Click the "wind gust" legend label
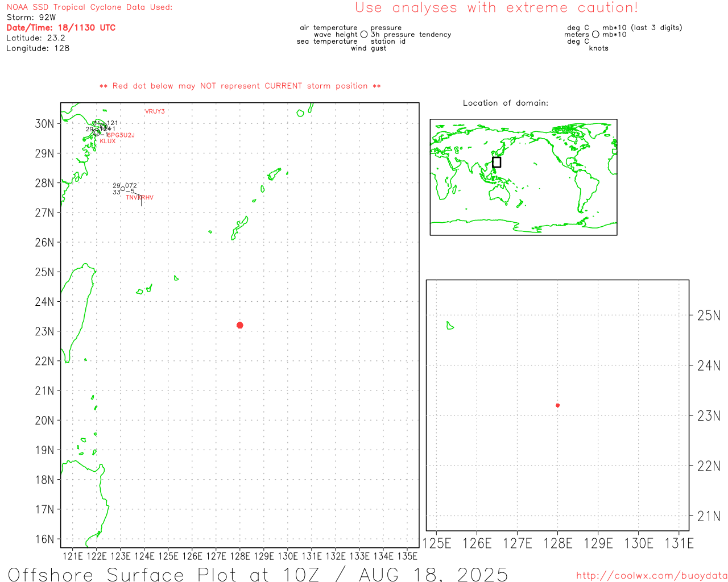This screenshot has width=728, height=582. point(369,48)
